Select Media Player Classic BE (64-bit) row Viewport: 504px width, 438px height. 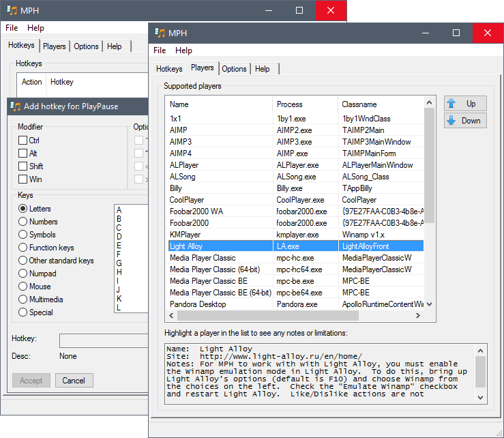click(295, 292)
